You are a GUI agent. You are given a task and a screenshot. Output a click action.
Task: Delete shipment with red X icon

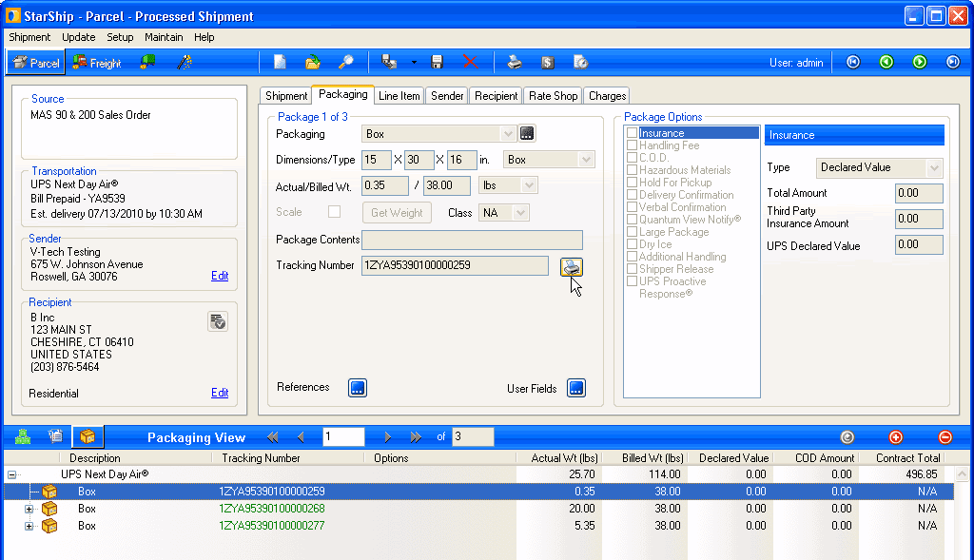coord(470,62)
